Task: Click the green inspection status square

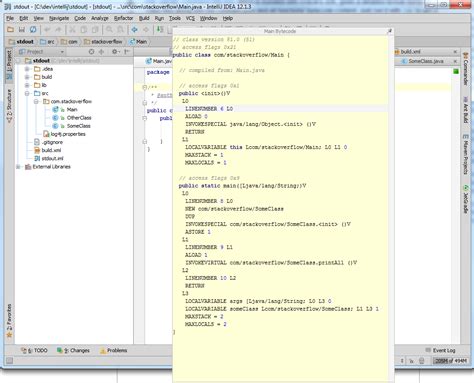Action: pyautogui.click(x=456, y=71)
